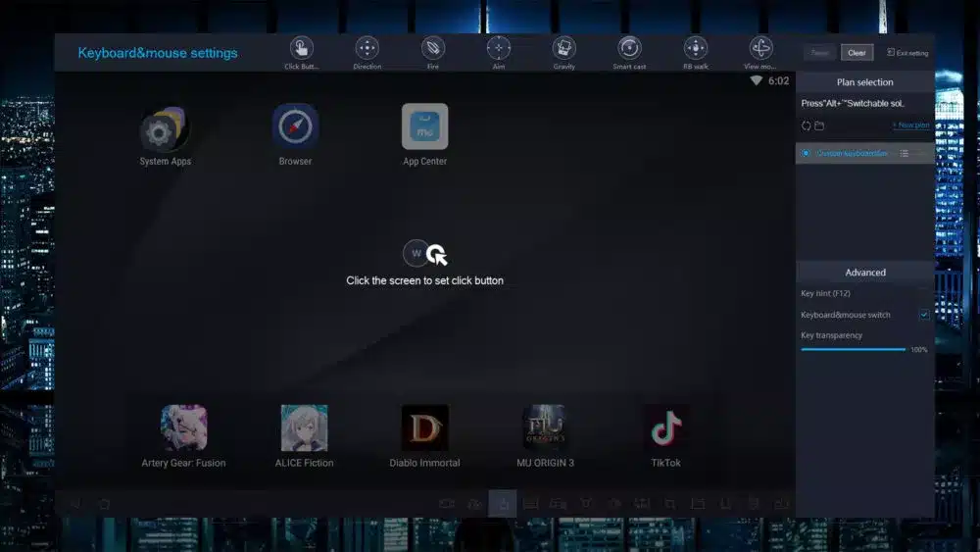Launch ALICE Fiction
This screenshot has width=980, height=552.
pos(305,435)
